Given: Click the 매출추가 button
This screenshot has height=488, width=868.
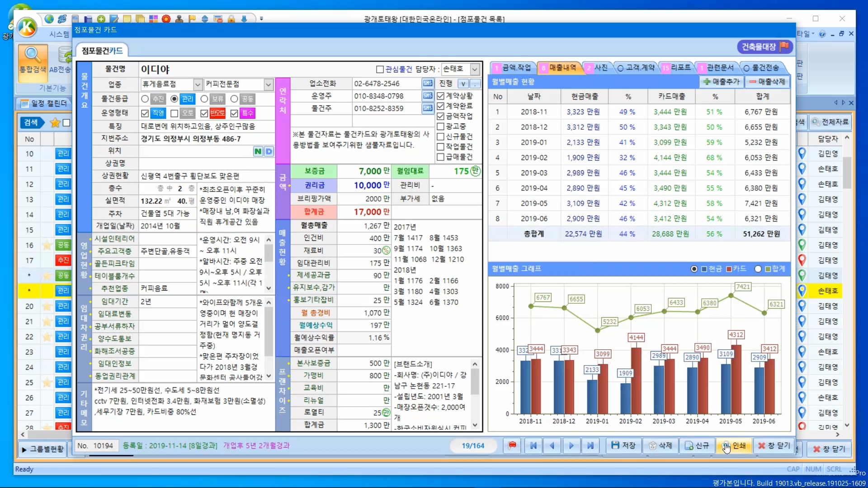Looking at the screenshot, I should 722,82.
